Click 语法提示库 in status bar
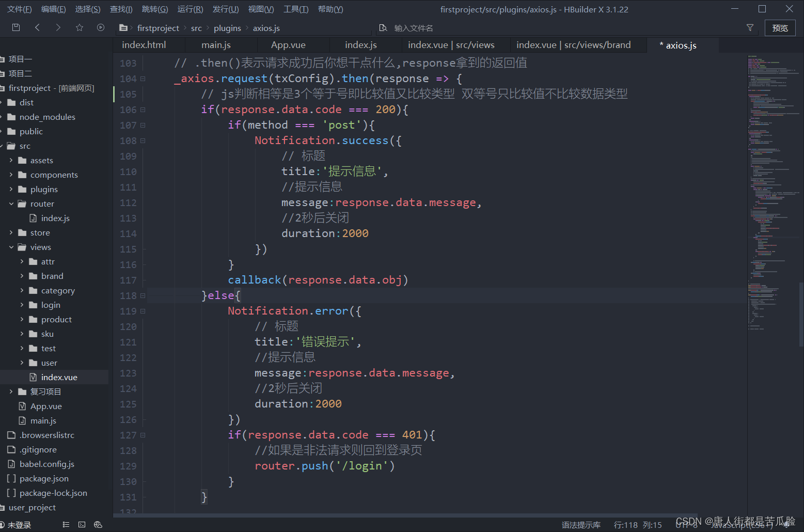This screenshot has width=804, height=532. click(581, 525)
